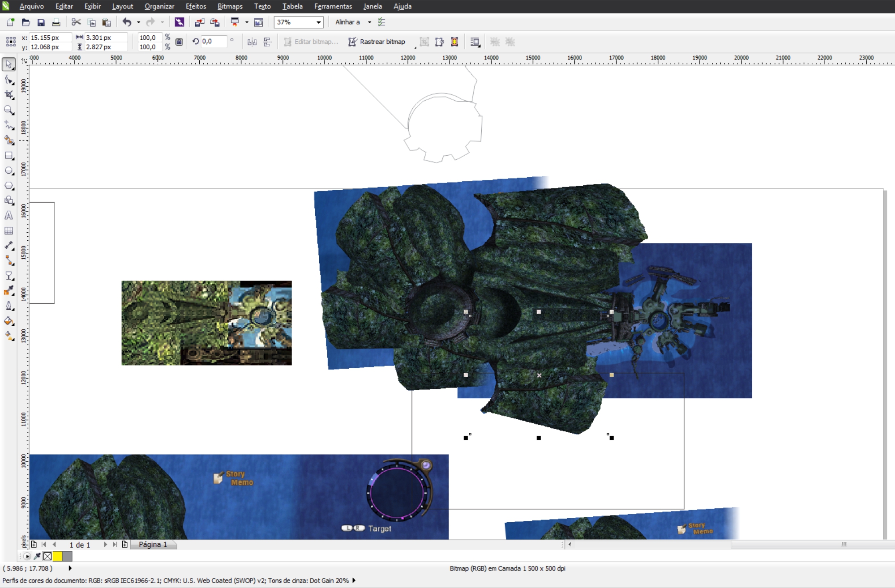Screen dimensions: 895x588
Task: Open the Efeitos menu
Action: [196, 6]
